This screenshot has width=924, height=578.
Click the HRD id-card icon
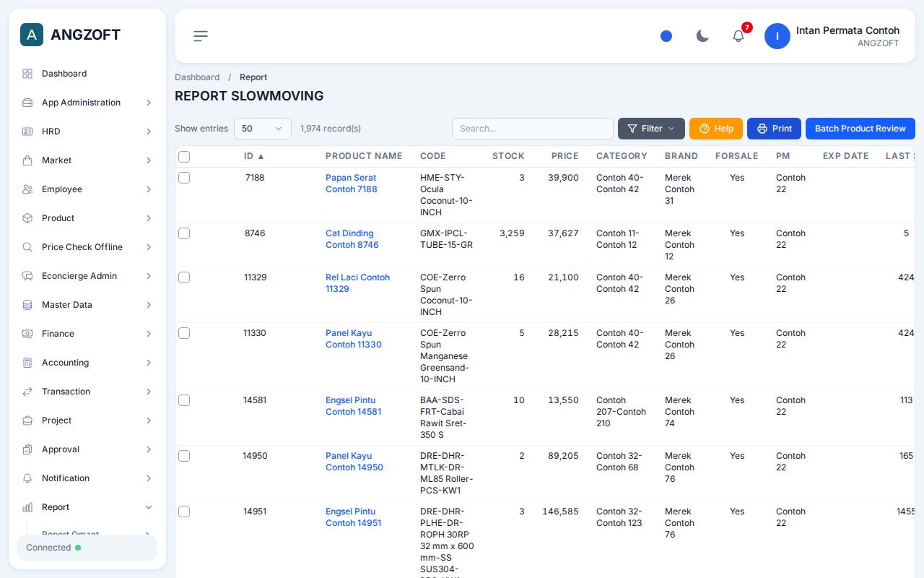tap(27, 131)
